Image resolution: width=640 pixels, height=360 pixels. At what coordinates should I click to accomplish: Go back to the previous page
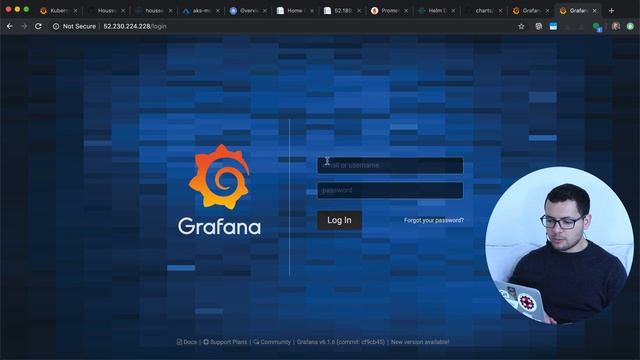[10, 26]
